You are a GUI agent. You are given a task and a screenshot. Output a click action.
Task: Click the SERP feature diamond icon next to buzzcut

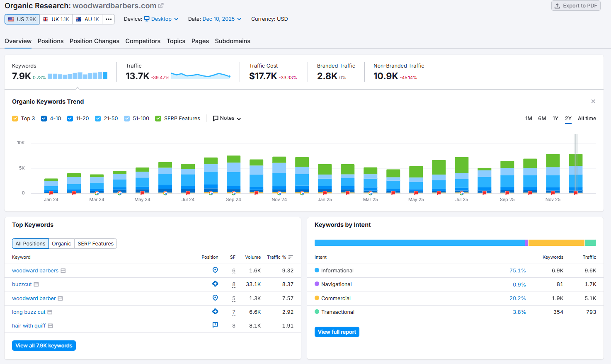[215, 284]
